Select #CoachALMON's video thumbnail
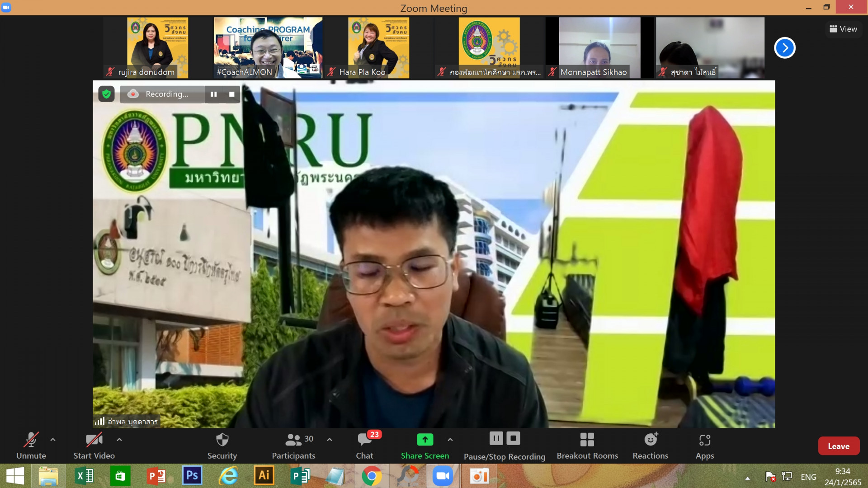 pos(268,48)
